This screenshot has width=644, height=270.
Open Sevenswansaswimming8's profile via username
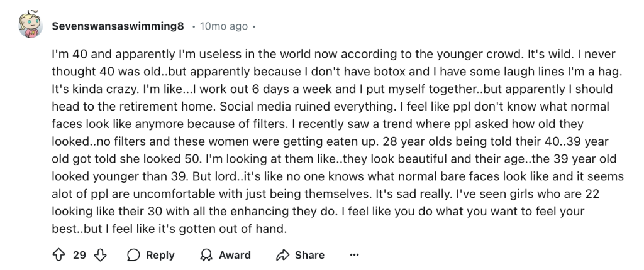118,26
